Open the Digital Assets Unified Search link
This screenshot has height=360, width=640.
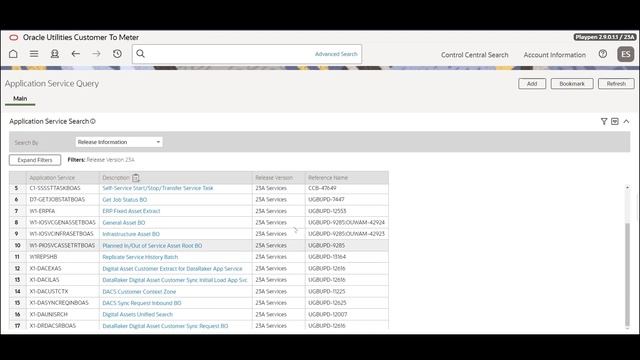tap(138, 314)
